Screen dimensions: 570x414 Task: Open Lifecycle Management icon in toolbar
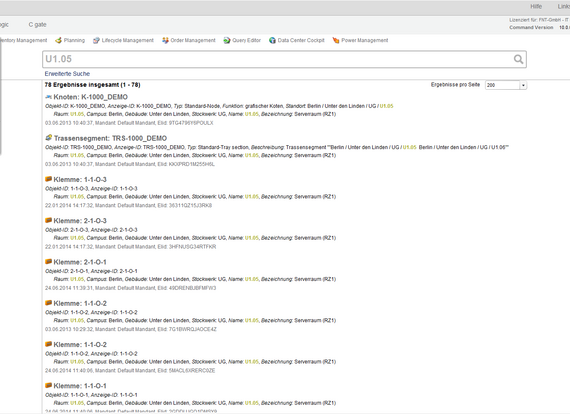point(96,40)
